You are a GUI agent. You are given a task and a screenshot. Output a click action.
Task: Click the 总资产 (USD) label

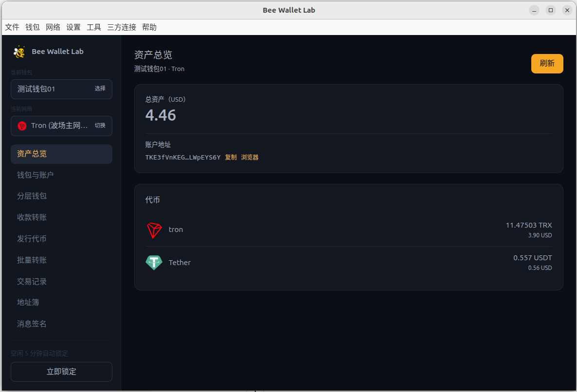click(x=165, y=99)
